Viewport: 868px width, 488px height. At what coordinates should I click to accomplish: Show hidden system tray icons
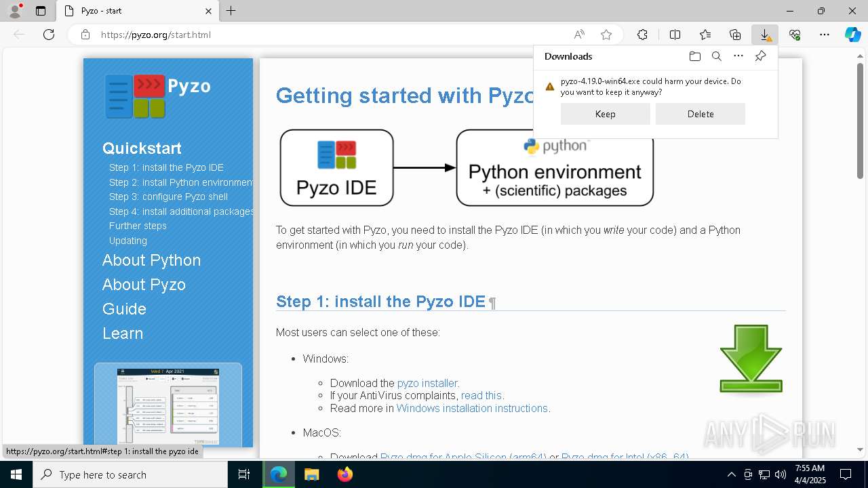coord(731,474)
